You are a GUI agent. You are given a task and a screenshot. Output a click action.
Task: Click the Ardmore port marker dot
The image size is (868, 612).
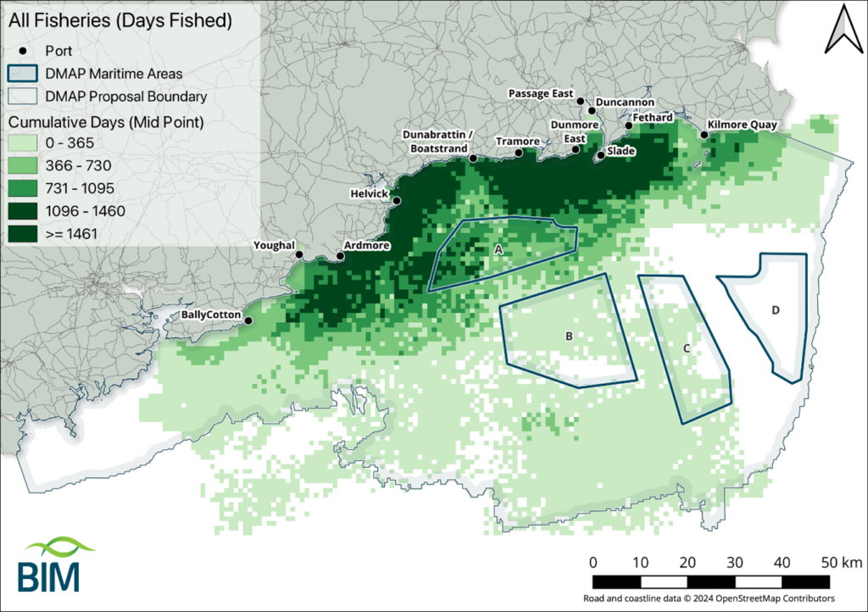pyautogui.click(x=341, y=255)
